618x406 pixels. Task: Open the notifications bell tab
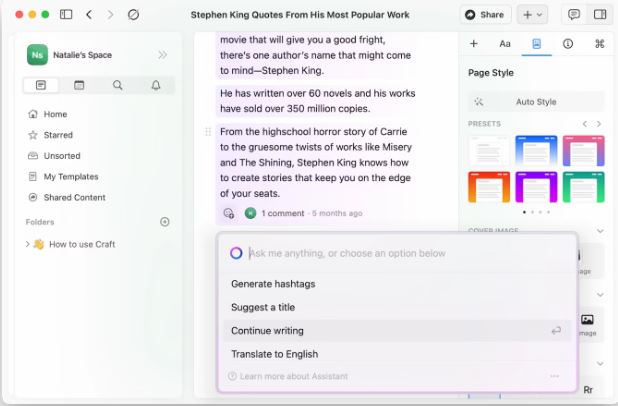point(156,85)
